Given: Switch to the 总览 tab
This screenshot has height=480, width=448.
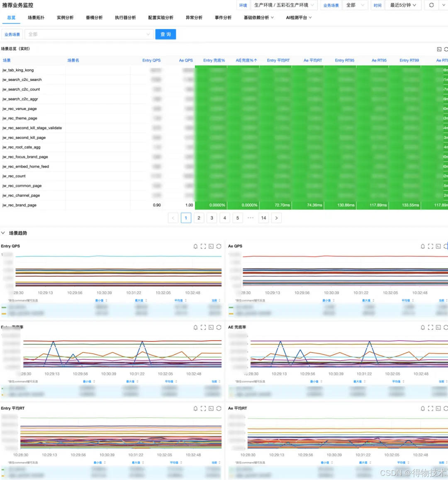Looking at the screenshot, I should point(11,18).
